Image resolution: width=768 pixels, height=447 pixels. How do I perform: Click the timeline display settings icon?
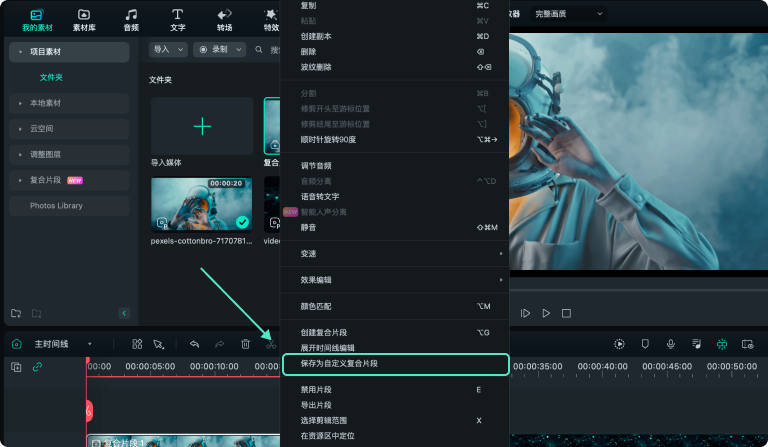pyautogui.click(x=747, y=344)
